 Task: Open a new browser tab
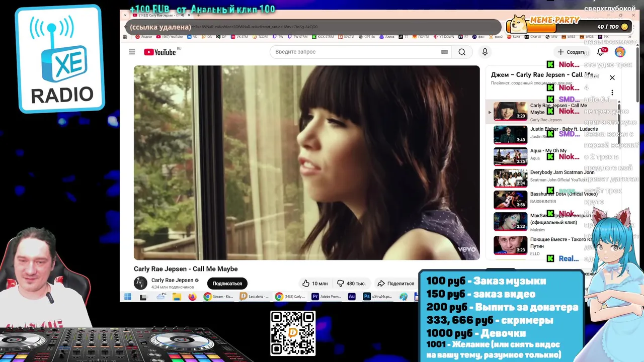tap(198, 15)
